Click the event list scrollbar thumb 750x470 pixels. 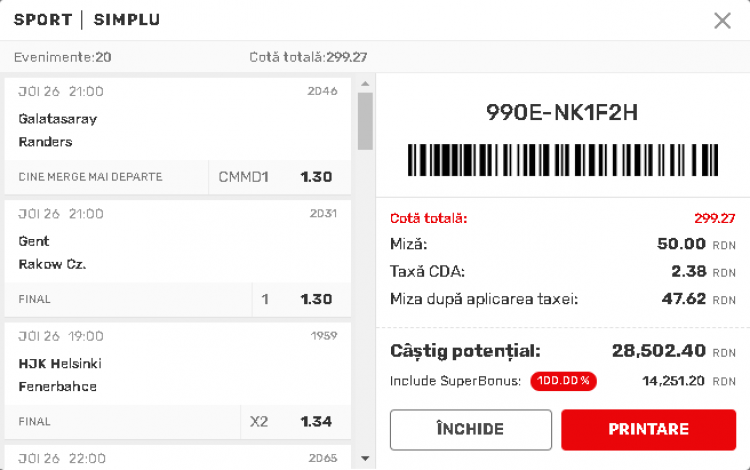365,121
